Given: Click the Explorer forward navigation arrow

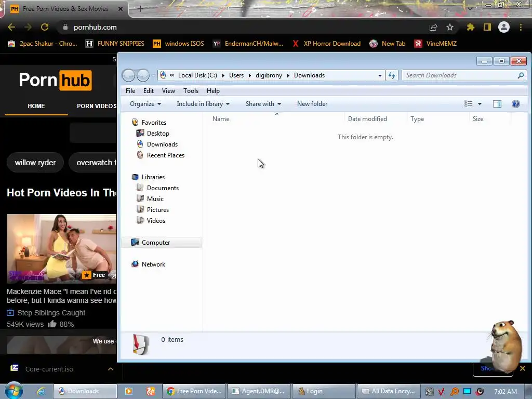Looking at the screenshot, I should tap(143, 75).
